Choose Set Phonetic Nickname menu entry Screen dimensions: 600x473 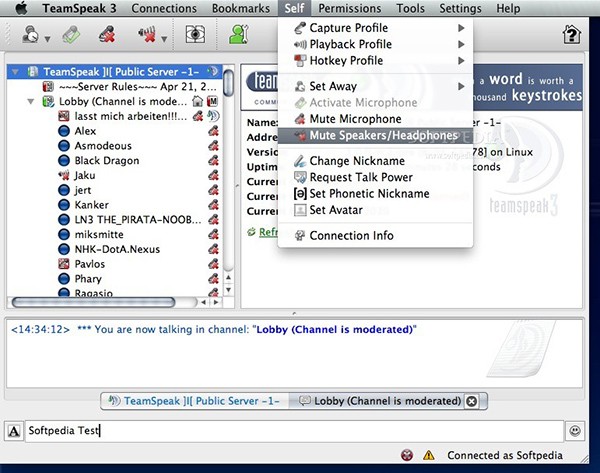[375, 194]
